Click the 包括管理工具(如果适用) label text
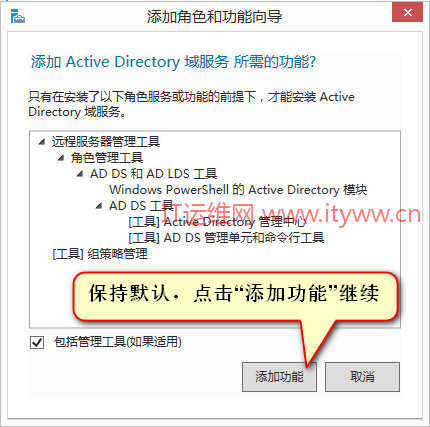The height and width of the screenshot is (427, 430). 118,342
